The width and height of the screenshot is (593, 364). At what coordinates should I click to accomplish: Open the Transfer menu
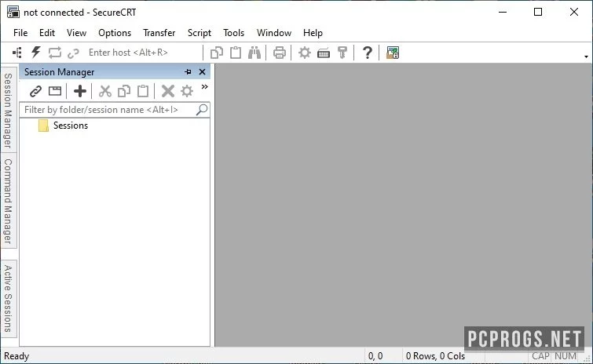coord(159,33)
